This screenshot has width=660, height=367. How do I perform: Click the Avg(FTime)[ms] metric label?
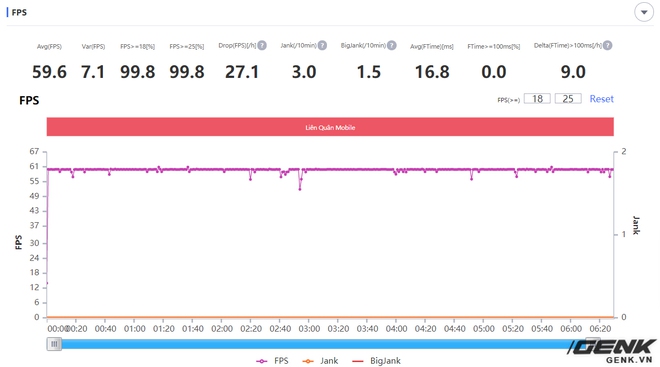point(432,46)
